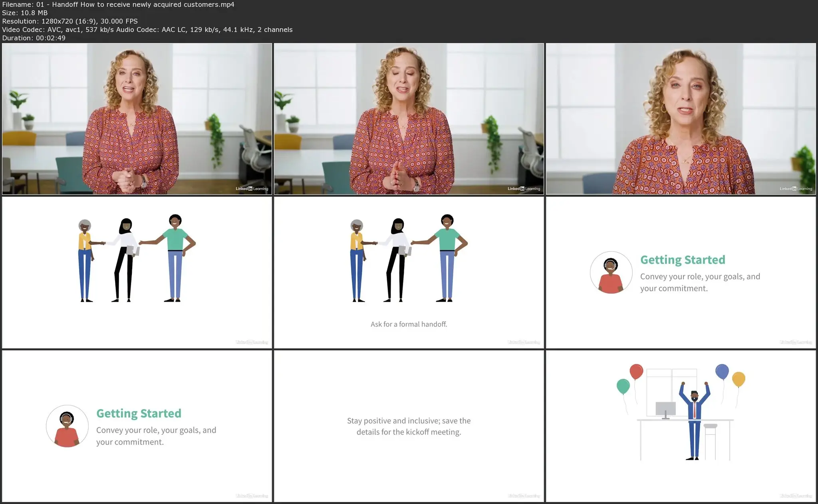Image resolution: width=818 pixels, height=504 pixels.
Task: Click the 'Size: 10.8 MB' line
Action: tap(25, 13)
